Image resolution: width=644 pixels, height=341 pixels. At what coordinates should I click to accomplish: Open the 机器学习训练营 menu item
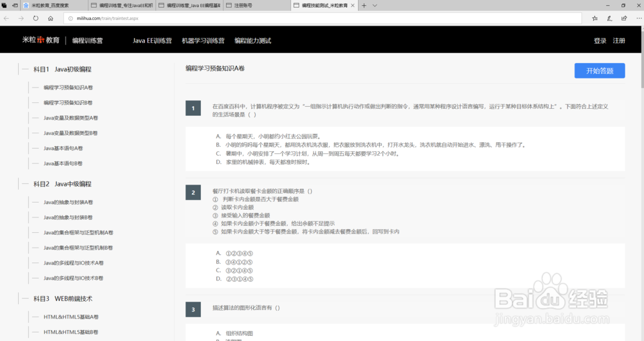coord(204,41)
